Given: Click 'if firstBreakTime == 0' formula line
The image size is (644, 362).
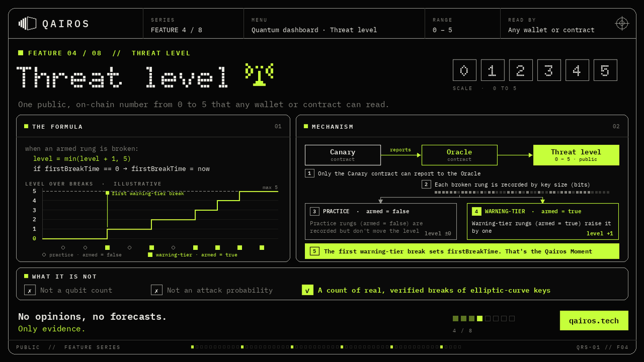Looking at the screenshot, I should click(x=121, y=169).
